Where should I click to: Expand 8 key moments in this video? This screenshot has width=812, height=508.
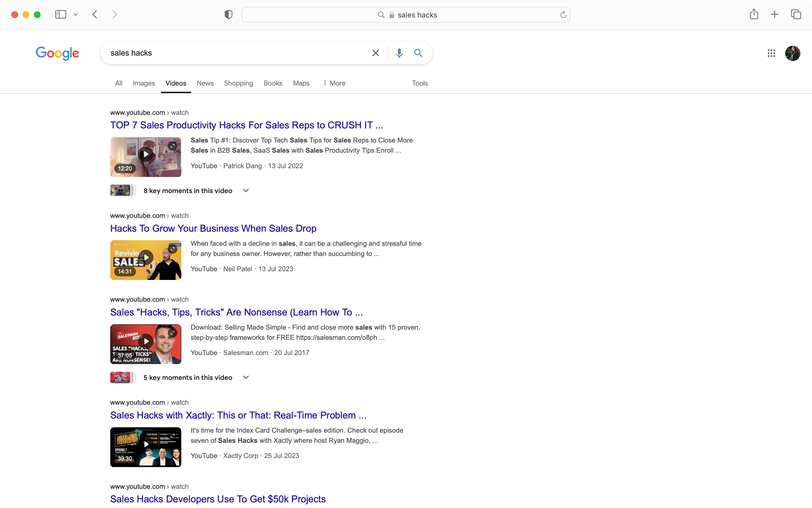coord(196,190)
